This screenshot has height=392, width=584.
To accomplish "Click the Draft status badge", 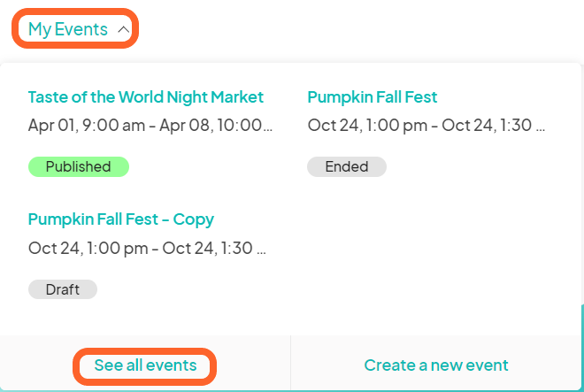I will tap(63, 289).
